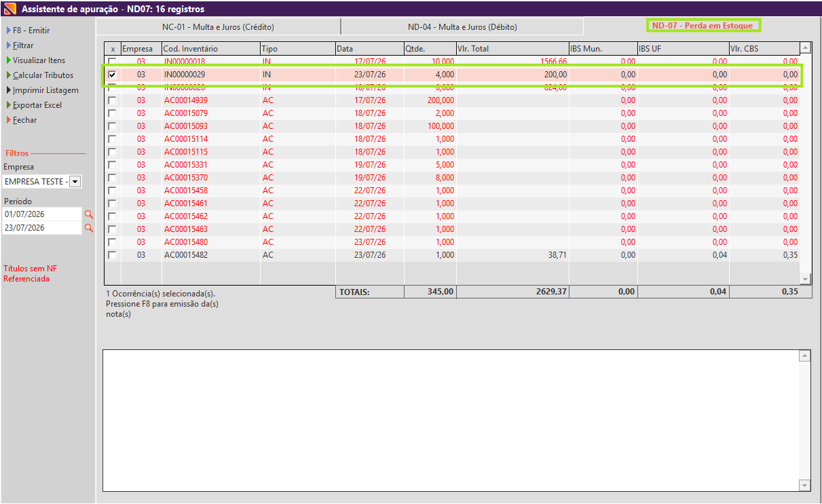
Task: Click the start date field 01/07/2026
Action: coord(42,214)
